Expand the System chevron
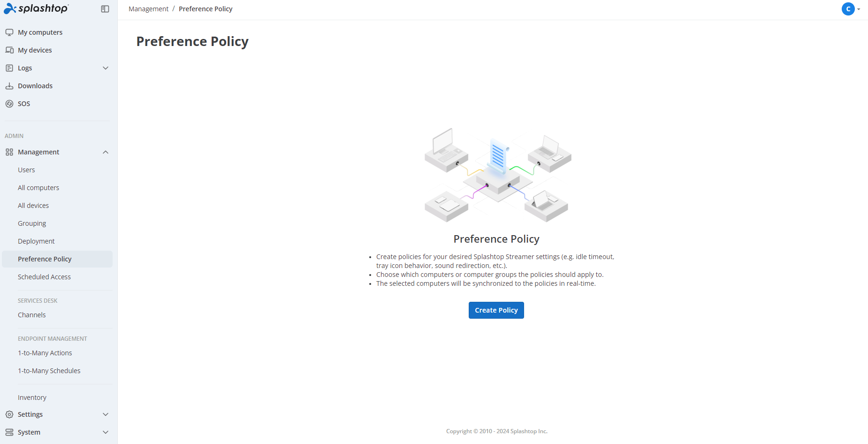This screenshot has width=868, height=444. (106, 432)
